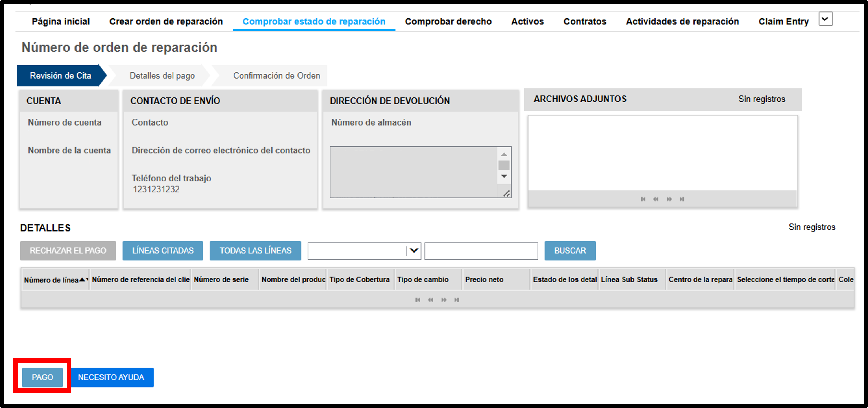Go to last page in attachments pager
Viewport: 868px width, 408px height.
pyautogui.click(x=682, y=199)
